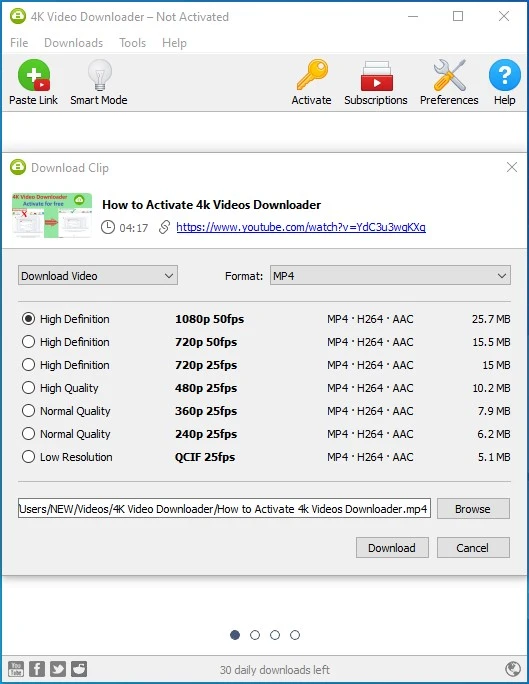
Task: Click the clock duration icon
Action: click(108, 227)
